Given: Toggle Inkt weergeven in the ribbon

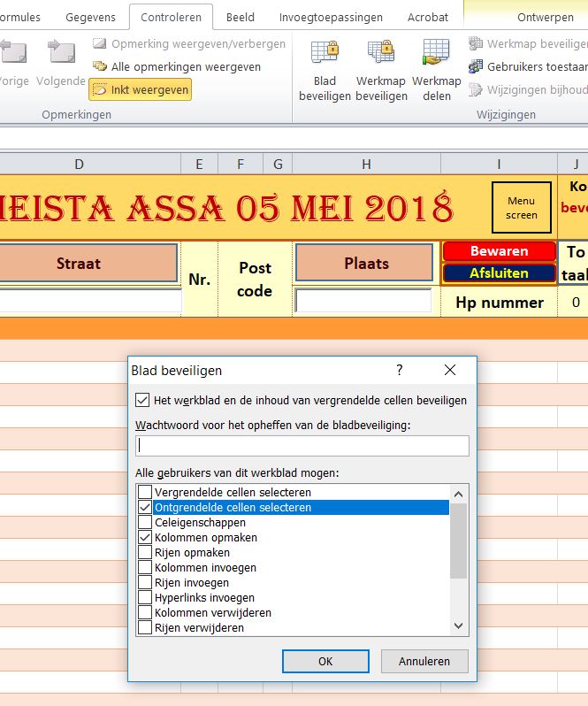Looking at the screenshot, I should tap(141, 89).
